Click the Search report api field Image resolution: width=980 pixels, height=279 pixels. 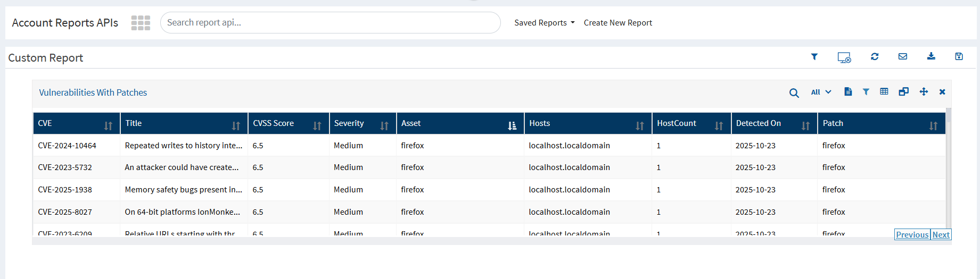[330, 23]
